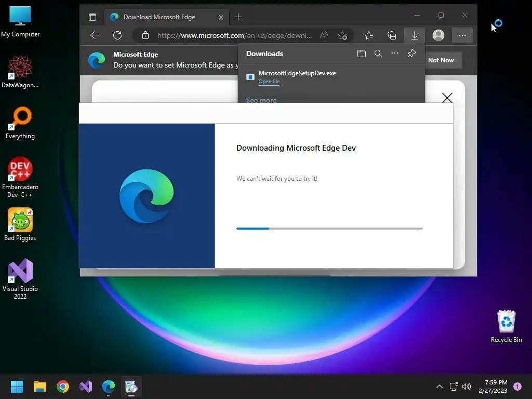Switch to the installer taskbar icon
Viewport: 532px width, 399px height.
[131, 387]
